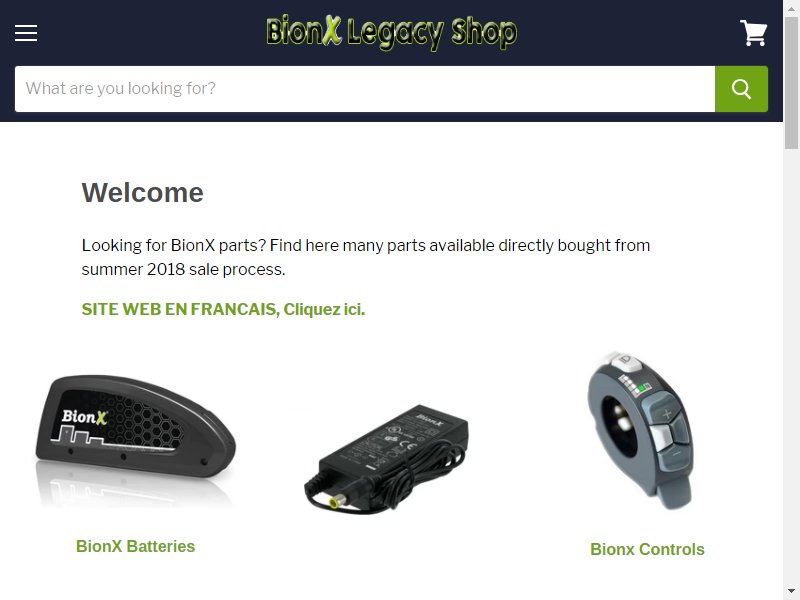Click the BionX logo printed on the battery

tap(85, 417)
